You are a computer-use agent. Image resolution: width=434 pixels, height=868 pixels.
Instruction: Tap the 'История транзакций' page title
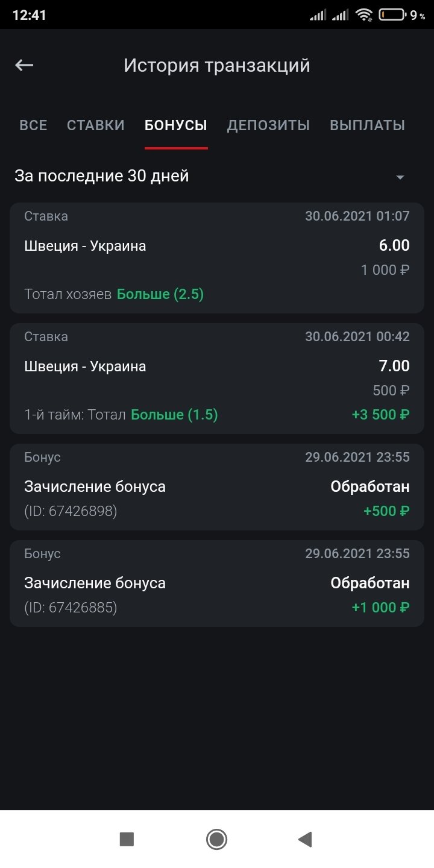[x=217, y=65]
